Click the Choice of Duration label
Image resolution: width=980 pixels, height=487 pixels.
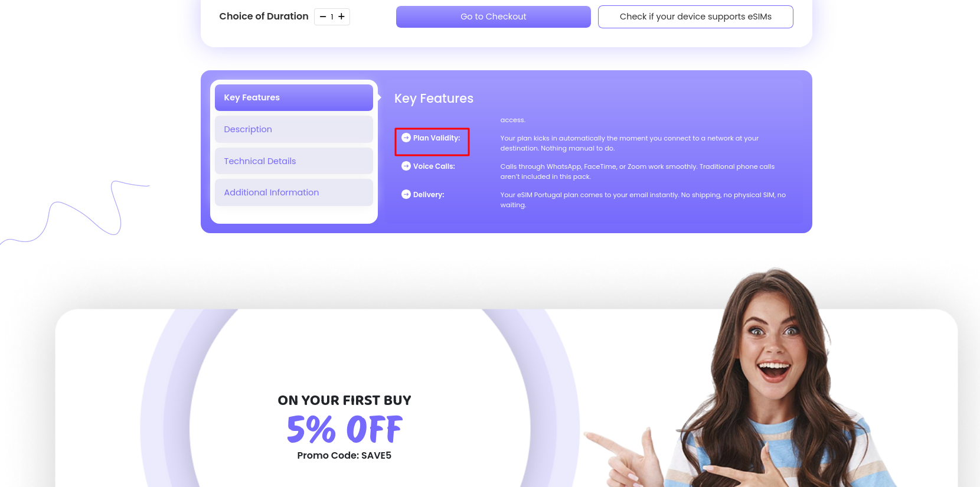coord(264,17)
